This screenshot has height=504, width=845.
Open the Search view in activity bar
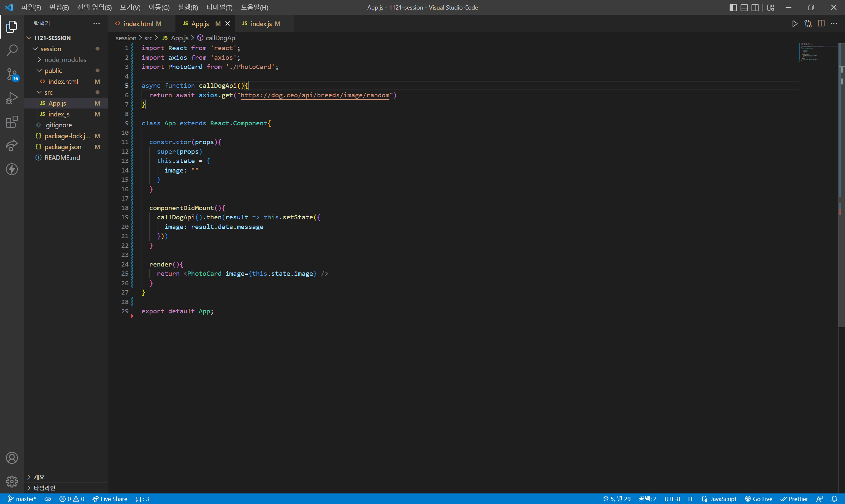[12, 50]
